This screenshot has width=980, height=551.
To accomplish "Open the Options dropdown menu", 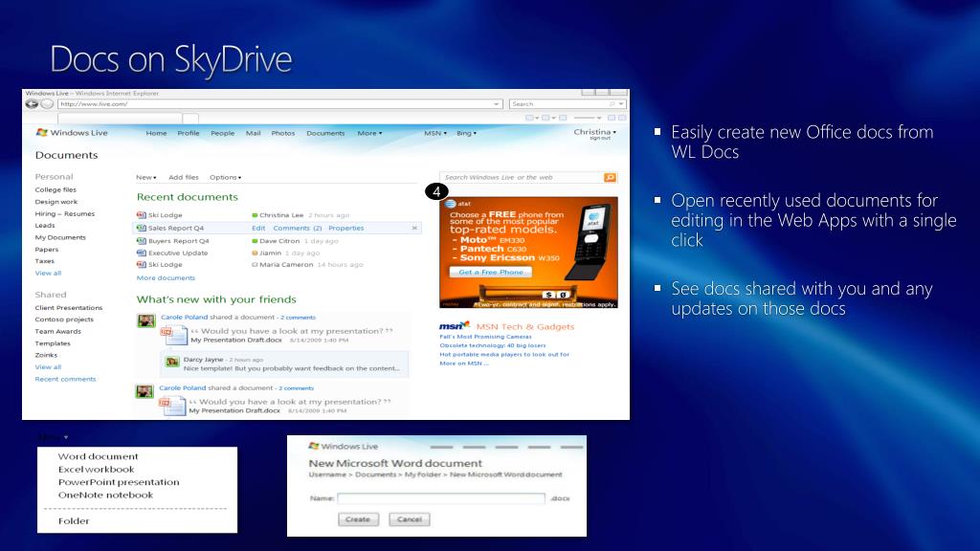I will [226, 177].
